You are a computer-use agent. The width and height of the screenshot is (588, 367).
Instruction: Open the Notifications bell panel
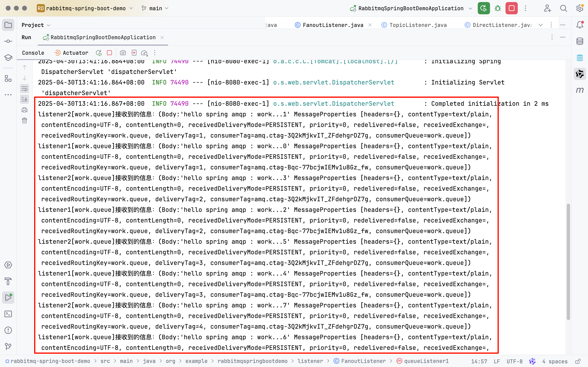tap(580, 25)
